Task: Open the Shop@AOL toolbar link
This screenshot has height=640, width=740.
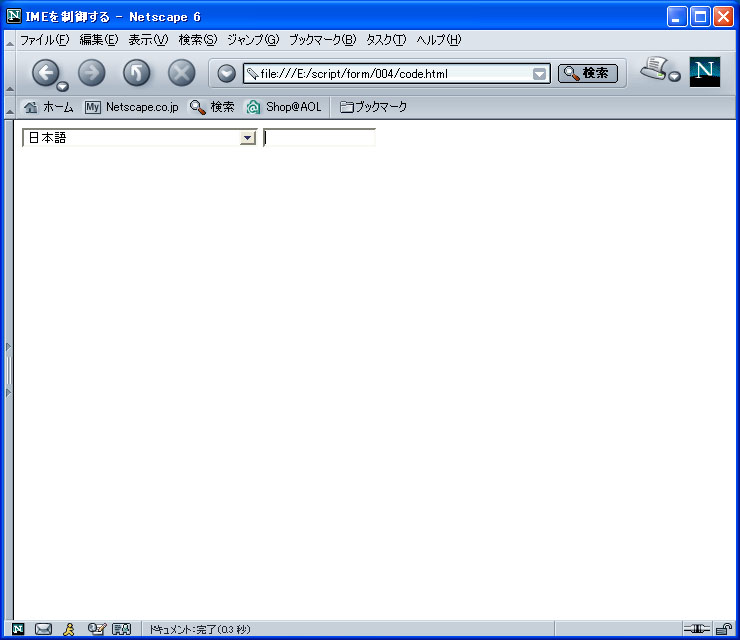Action: pos(284,107)
